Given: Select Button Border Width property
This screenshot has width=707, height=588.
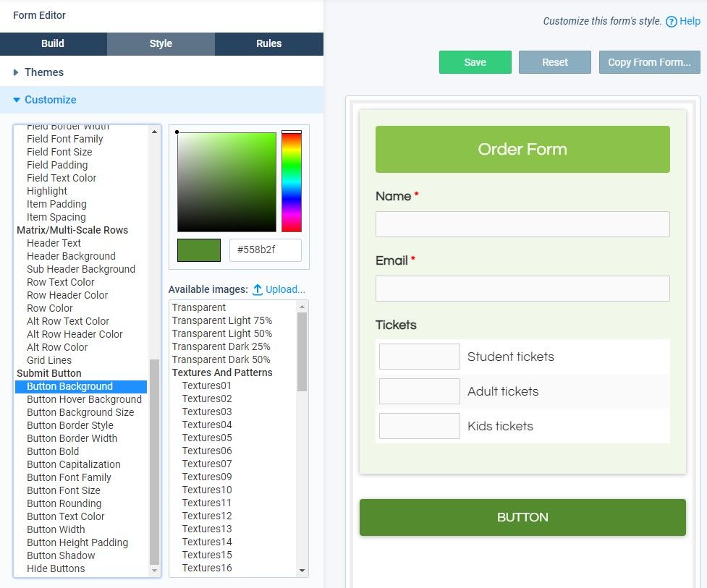Looking at the screenshot, I should (72, 438).
